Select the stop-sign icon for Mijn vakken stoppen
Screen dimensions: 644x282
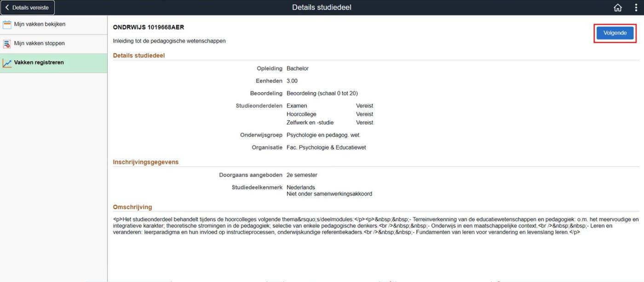(7, 44)
